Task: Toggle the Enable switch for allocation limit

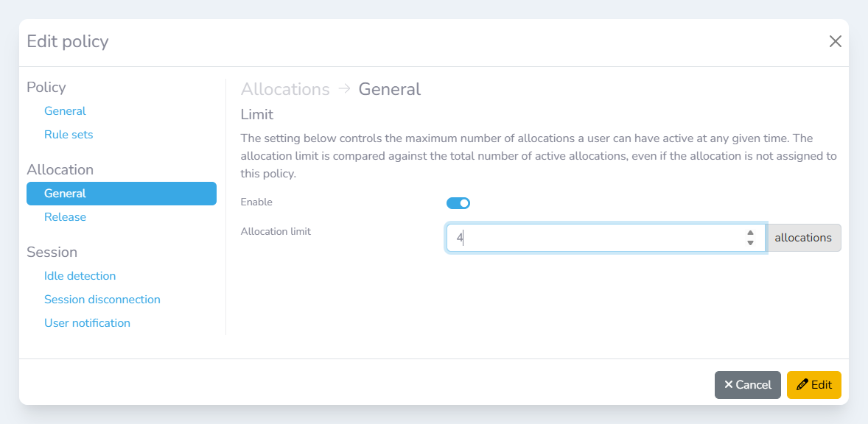Action: click(458, 203)
